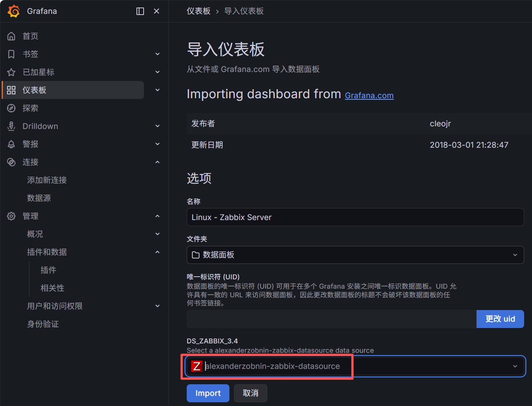Image resolution: width=532 pixels, height=406 pixels.
Task: Click the 取消 button
Action: pos(250,393)
